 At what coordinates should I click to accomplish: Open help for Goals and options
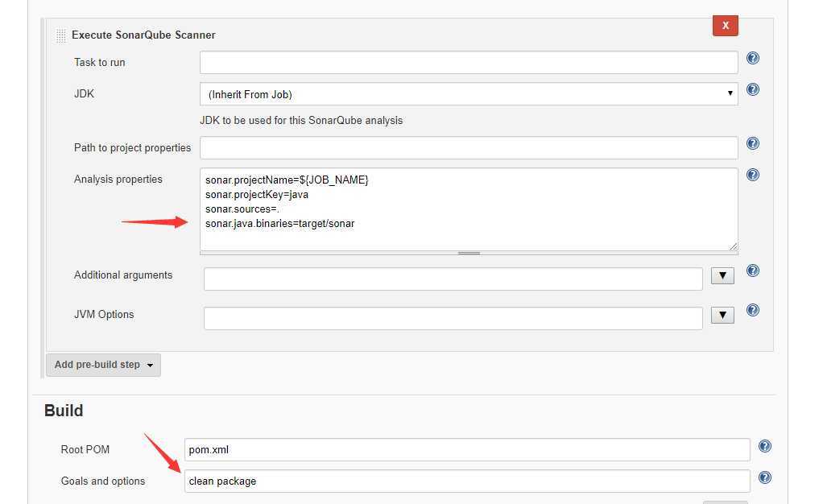click(765, 477)
